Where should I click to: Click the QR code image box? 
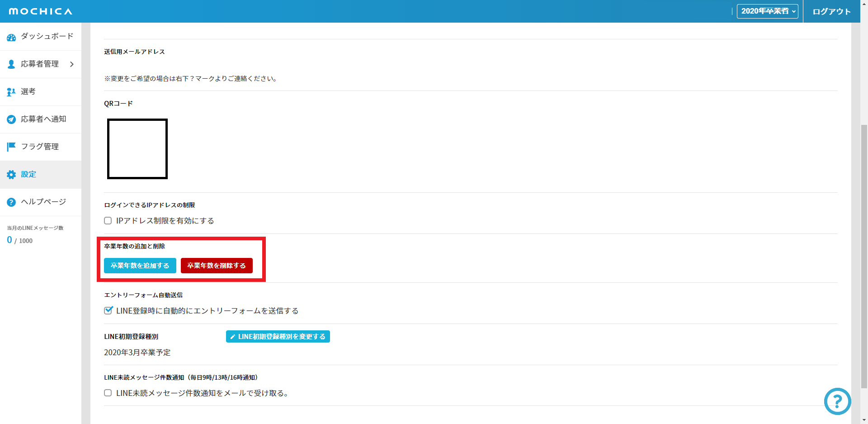[137, 149]
